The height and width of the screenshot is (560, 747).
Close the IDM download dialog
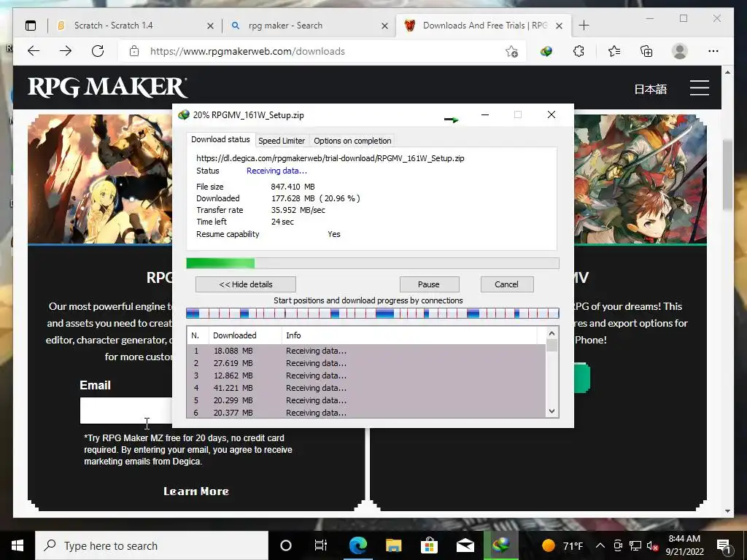click(551, 114)
